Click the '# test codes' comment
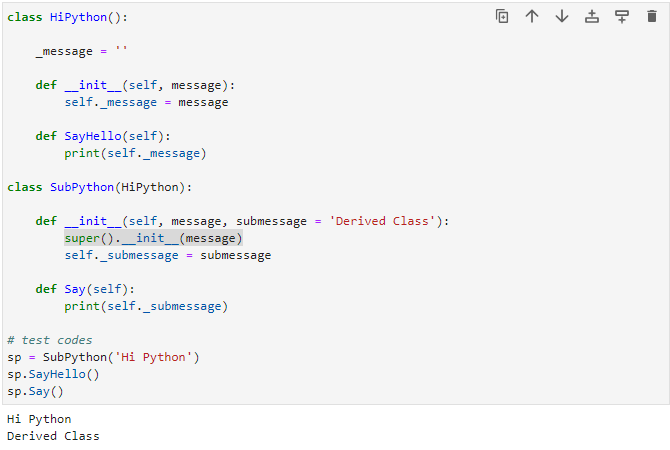 coord(50,340)
